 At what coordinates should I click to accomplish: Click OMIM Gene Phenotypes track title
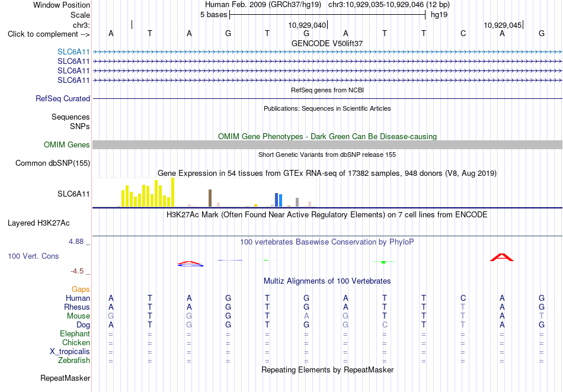coord(327,137)
